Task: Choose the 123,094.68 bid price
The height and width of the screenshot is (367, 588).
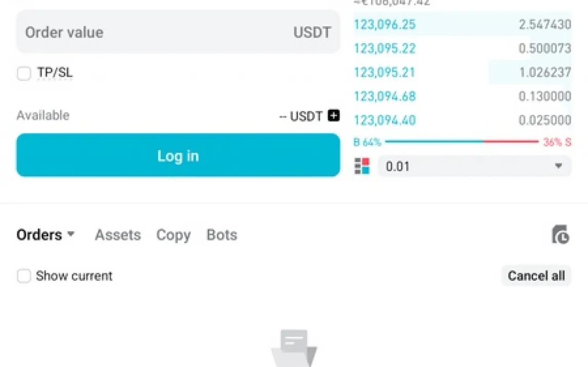Action: (385, 96)
